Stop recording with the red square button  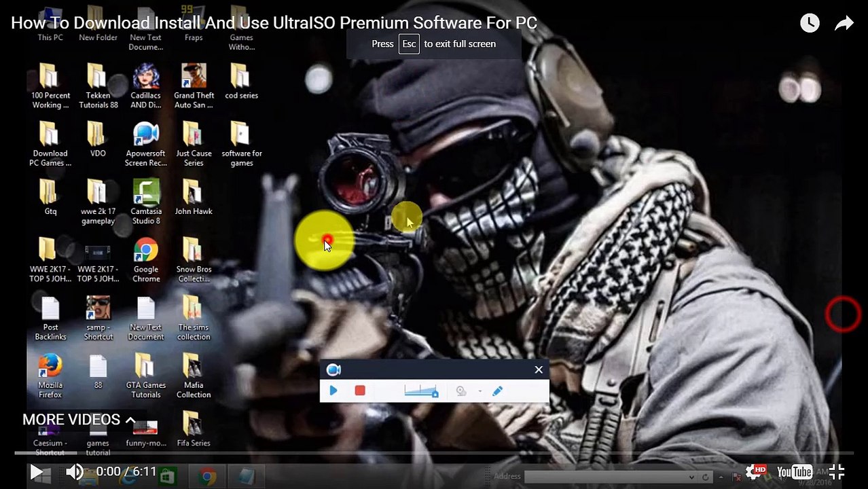360,391
